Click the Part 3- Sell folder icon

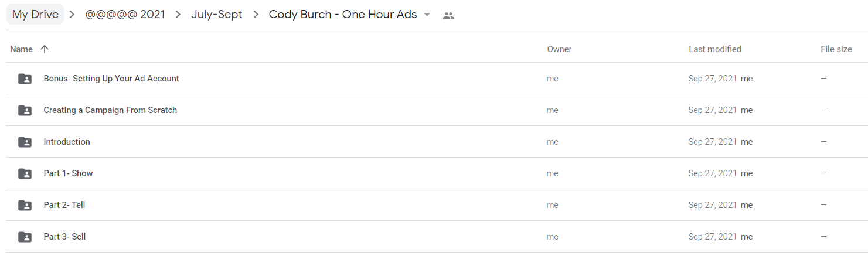(25, 237)
